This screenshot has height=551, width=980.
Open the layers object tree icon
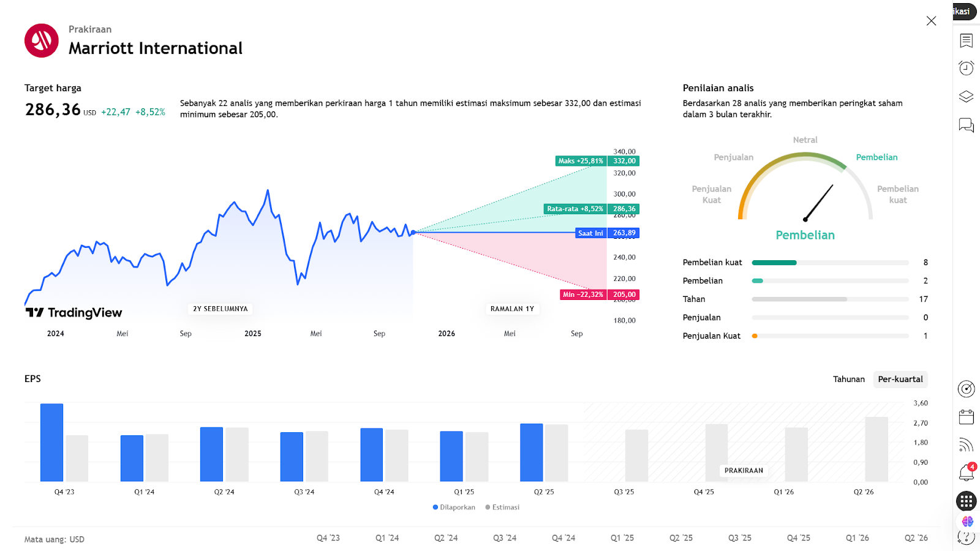(x=966, y=97)
